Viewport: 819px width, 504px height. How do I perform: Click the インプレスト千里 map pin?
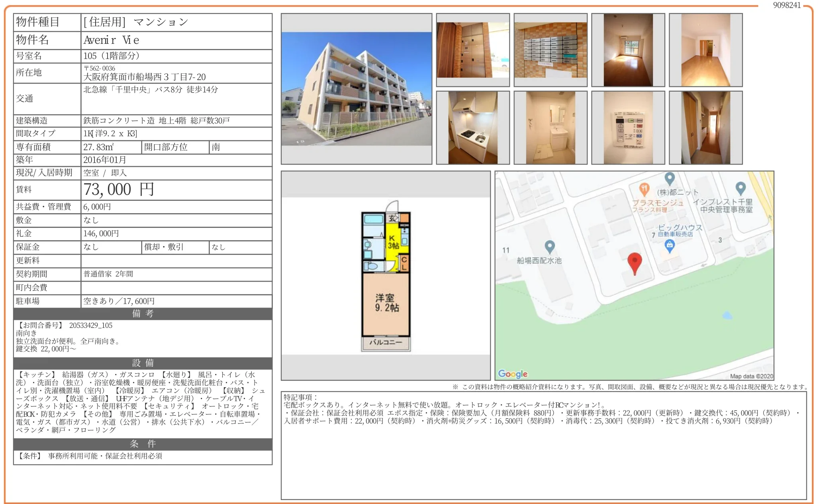pos(740,188)
